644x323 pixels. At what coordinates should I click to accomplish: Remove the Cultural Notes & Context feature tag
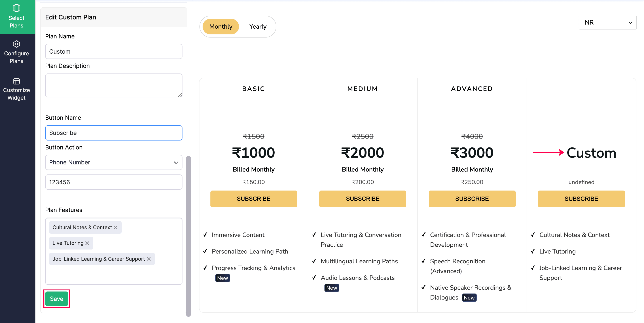[x=116, y=227]
